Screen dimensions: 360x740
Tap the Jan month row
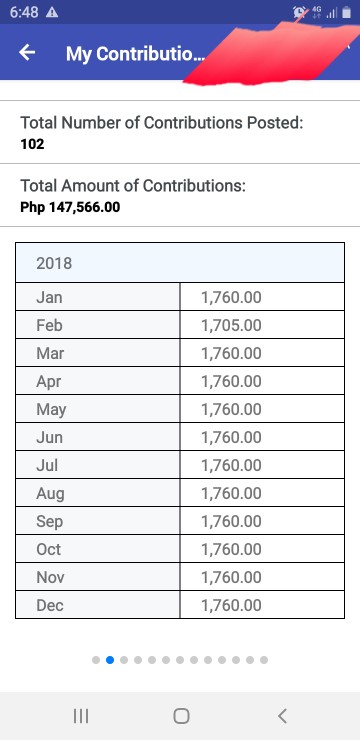pos(180,297)
